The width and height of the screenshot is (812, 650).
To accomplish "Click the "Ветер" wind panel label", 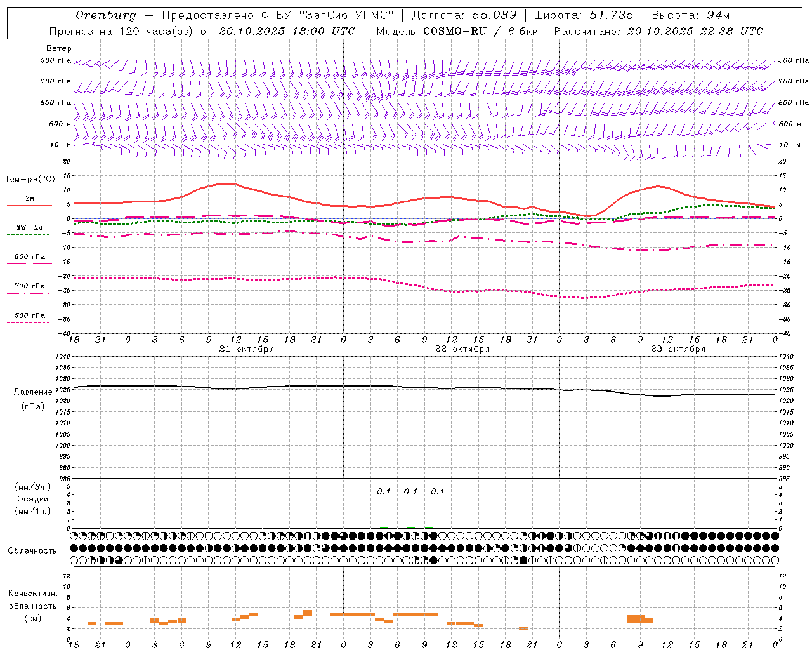I will [x=59, y=48].
